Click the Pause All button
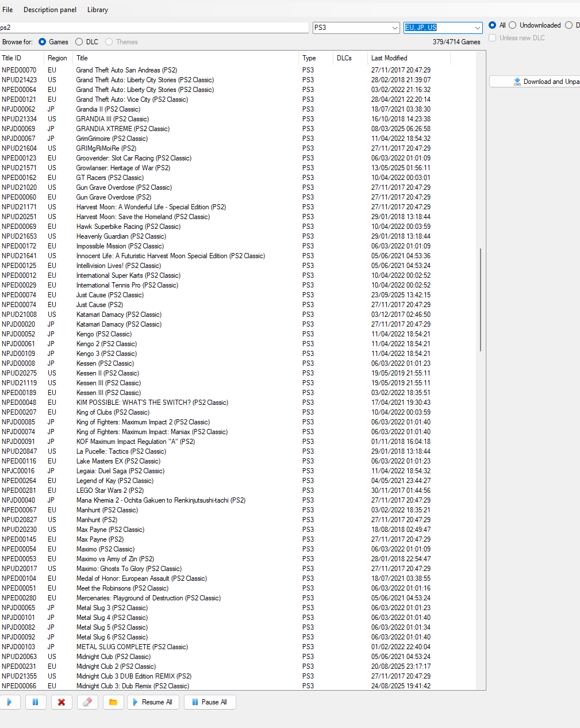Viewport: 580px width, 728px height. [210, 702]
